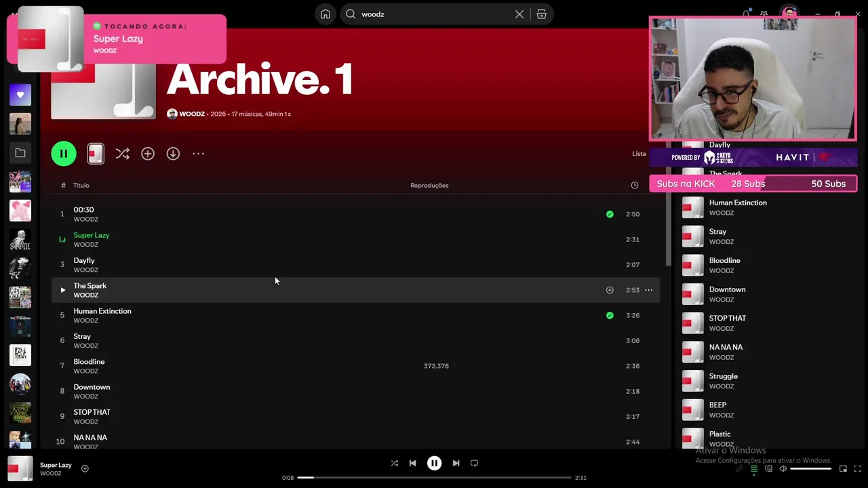Clear the 'woodz' search text
The image size is (868, 488).
pyautogui.click(x=519, y=14)
